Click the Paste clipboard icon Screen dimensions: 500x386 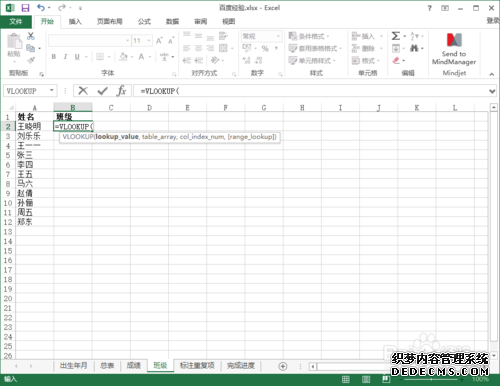14,41
